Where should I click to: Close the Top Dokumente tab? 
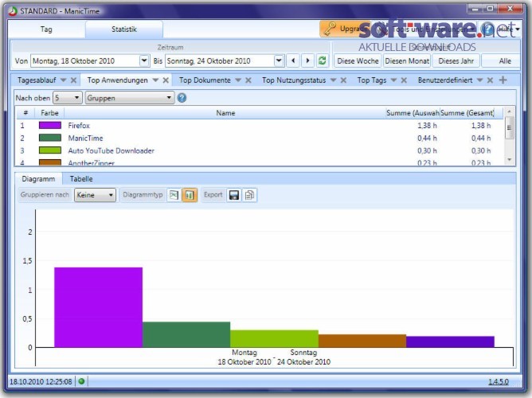pyautogui.click(x=248, y=80)
